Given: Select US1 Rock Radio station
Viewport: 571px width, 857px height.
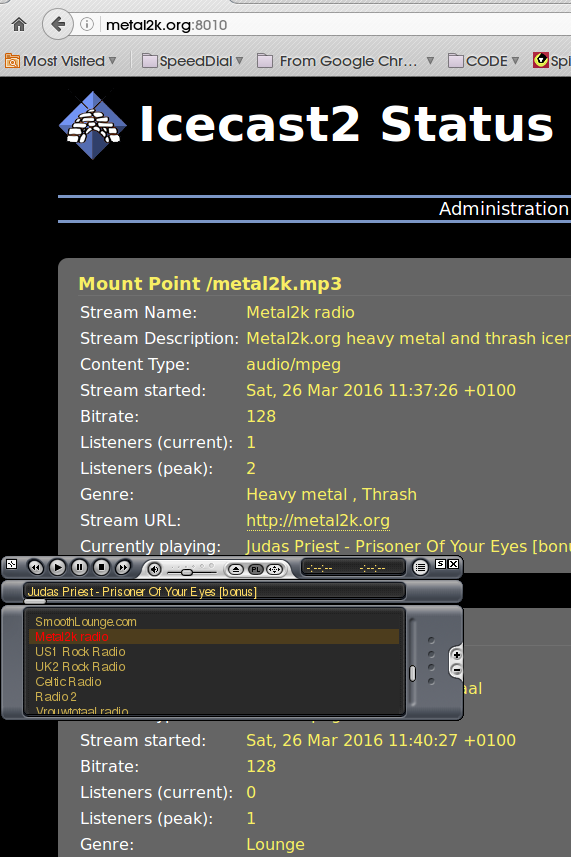Looking at the screenshot, I should tap(80, 651).
